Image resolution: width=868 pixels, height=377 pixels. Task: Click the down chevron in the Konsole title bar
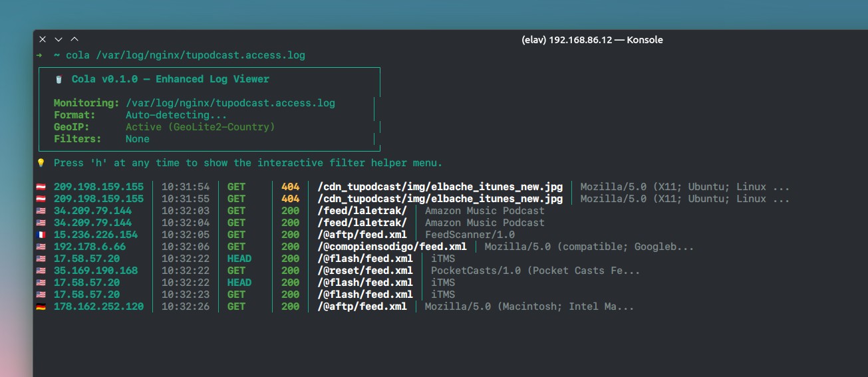pyautogui.click(x=59, y=40)
